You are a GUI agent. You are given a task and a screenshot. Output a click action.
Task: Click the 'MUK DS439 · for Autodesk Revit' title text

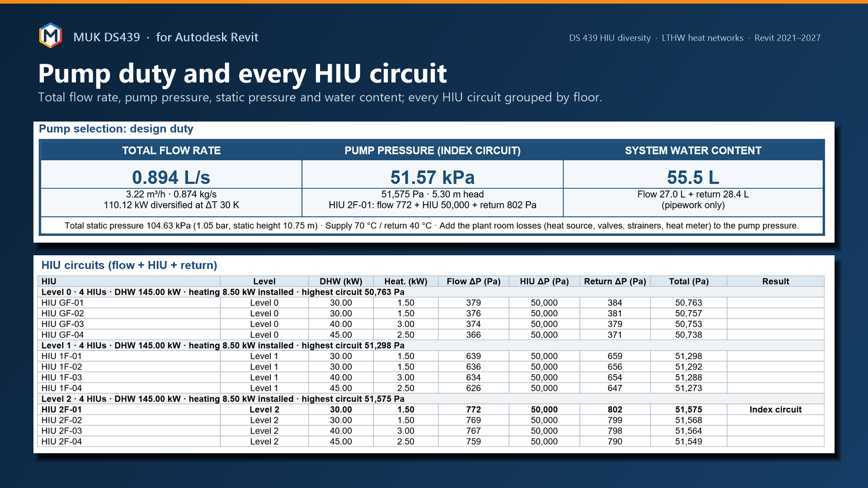pyautogui.click(x=166, y=37)
